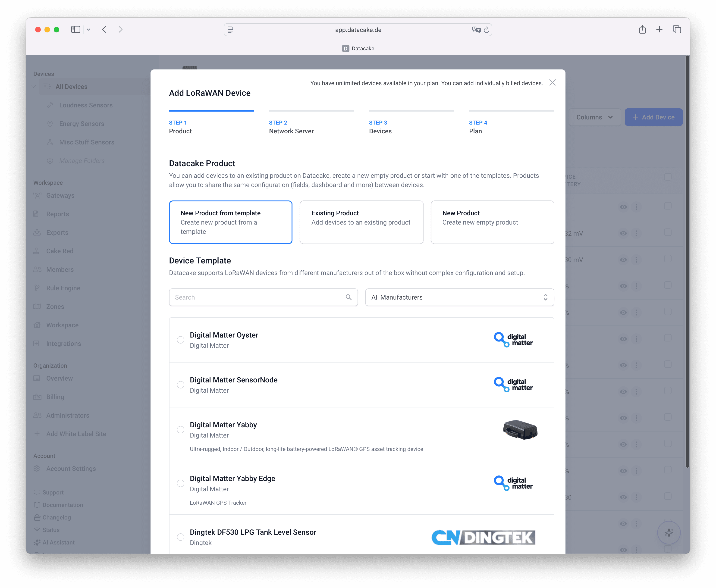
Task: Reload the page with the refresh icon
Action: pos(487,30)
